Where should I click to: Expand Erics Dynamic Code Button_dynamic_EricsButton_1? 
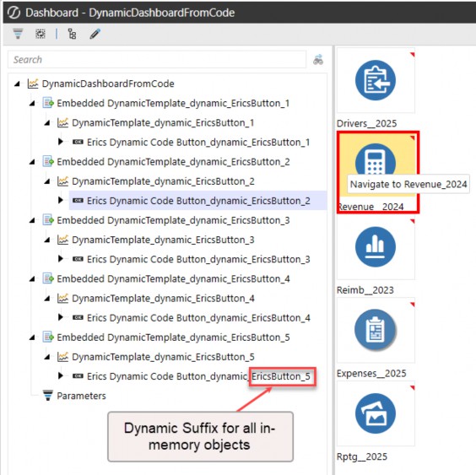coord(61,142)
